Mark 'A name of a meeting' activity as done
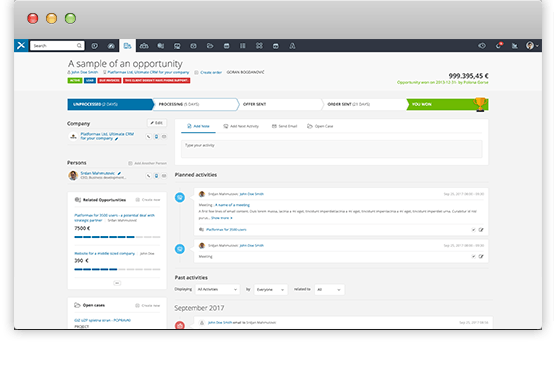555x370 pixels. [x=473, y=230]
